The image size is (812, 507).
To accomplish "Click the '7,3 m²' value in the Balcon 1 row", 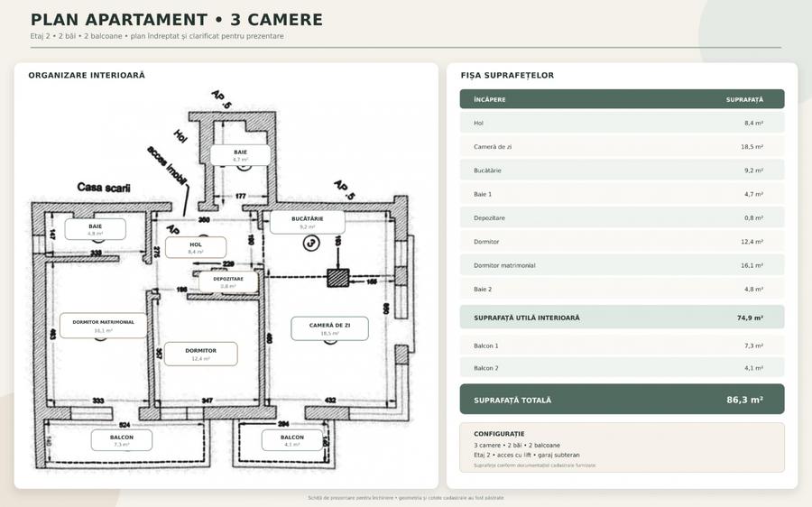I will coord(754,346).
